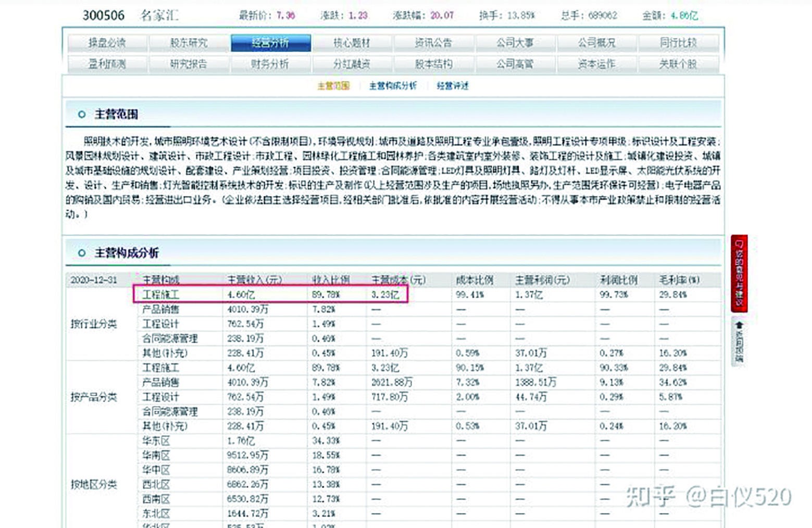The width and height of the screenshot is (812, 528).
Task: Click the 关联个股 button
Action: point(680,64)
